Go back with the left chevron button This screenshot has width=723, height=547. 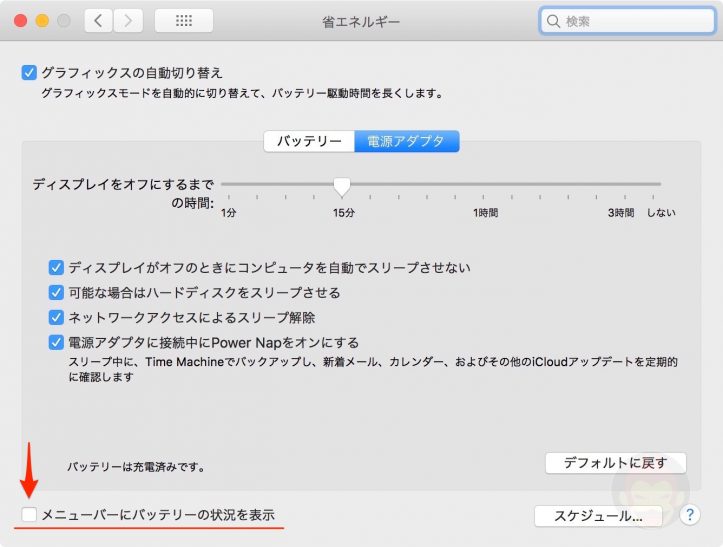coord(98,21)
